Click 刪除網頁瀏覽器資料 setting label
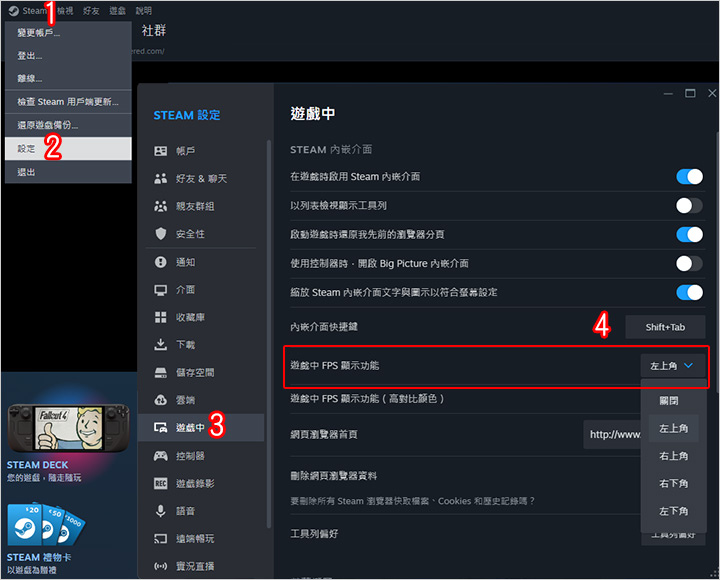 [x=333, y=476]
